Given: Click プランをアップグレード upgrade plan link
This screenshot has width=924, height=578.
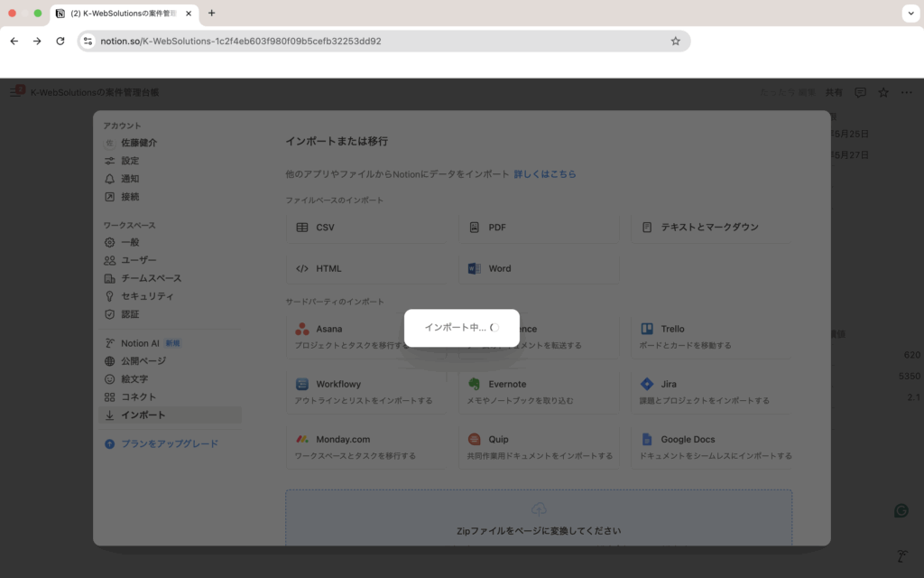Looking at the screenshot, I should [x=169, y=444].
